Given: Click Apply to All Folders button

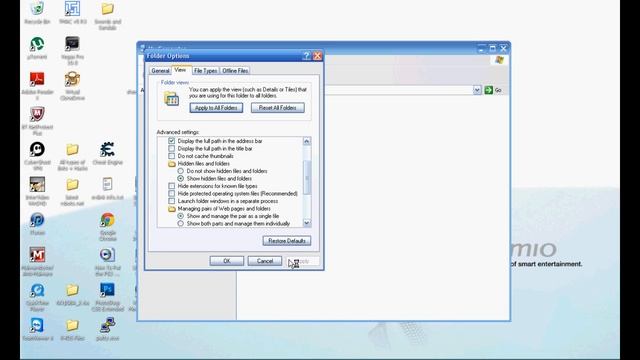Looking at the screenshot, I should pyautogui.click(x=216, y=108).
